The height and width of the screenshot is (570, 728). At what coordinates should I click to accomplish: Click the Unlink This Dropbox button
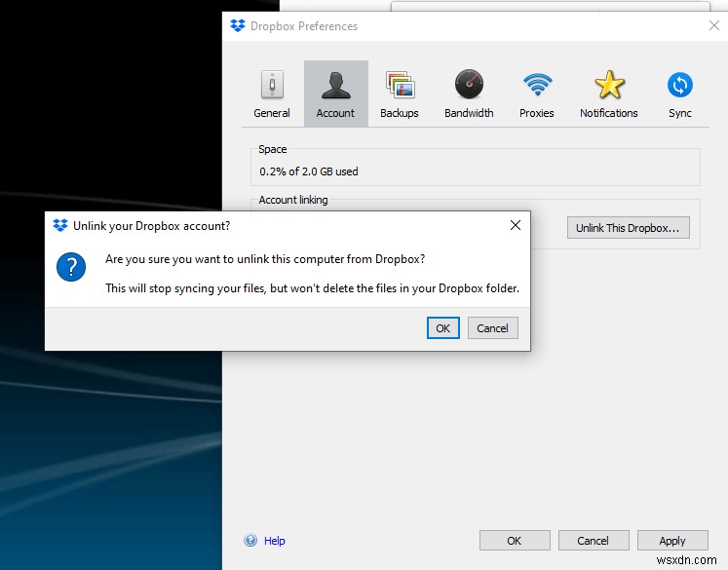(x=629, y=228)
